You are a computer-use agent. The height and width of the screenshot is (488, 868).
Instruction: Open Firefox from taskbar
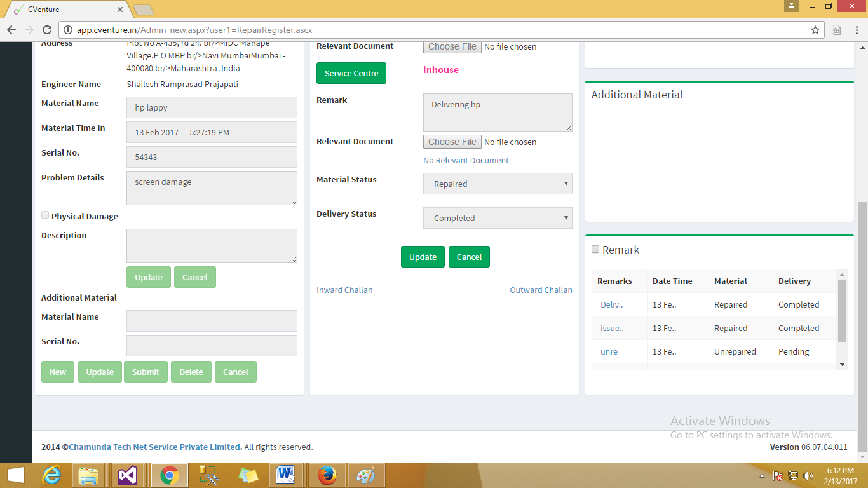coord(327,475)
